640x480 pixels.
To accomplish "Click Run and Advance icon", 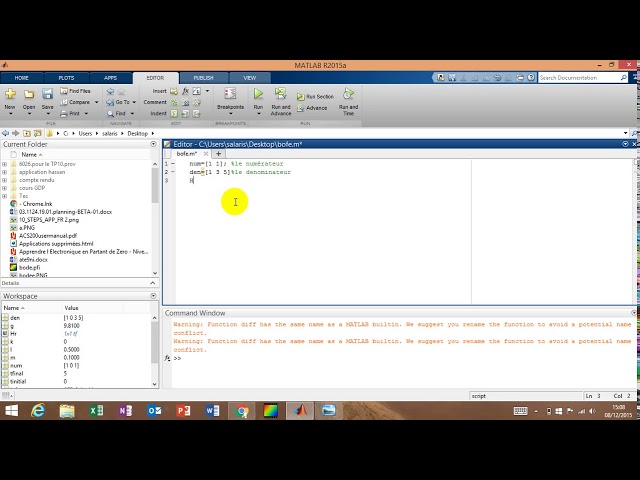I will 280,94.
